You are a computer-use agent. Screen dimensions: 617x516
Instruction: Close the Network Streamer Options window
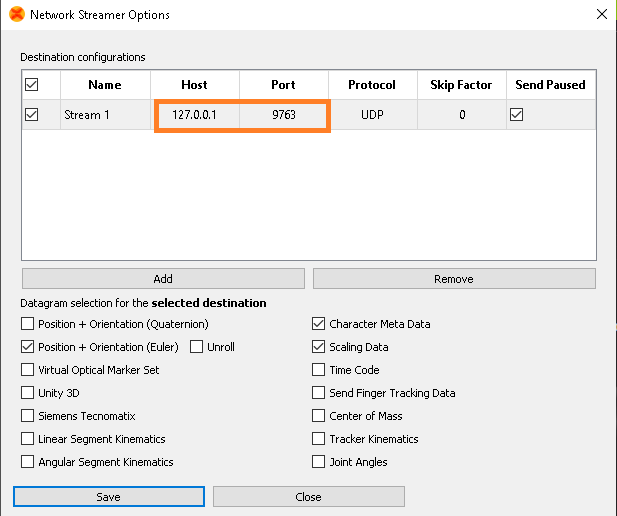pyautogui.click(x=601, y=14)
